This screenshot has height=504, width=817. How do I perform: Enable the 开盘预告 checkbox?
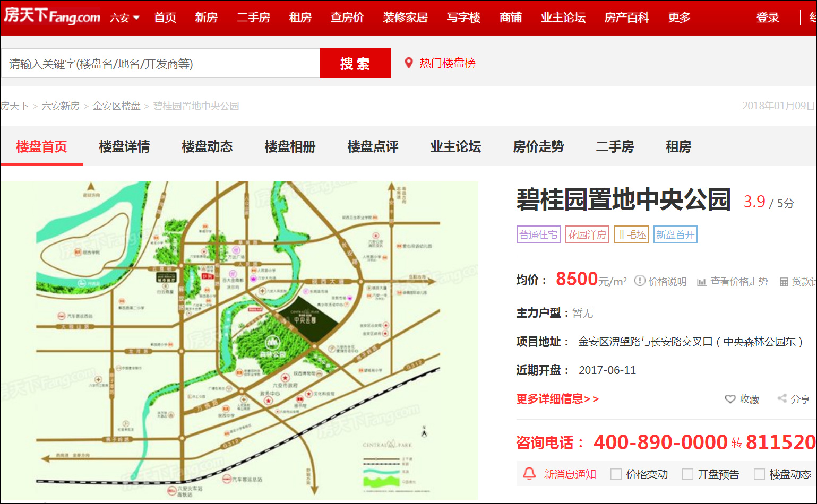[x=687, y=474]
